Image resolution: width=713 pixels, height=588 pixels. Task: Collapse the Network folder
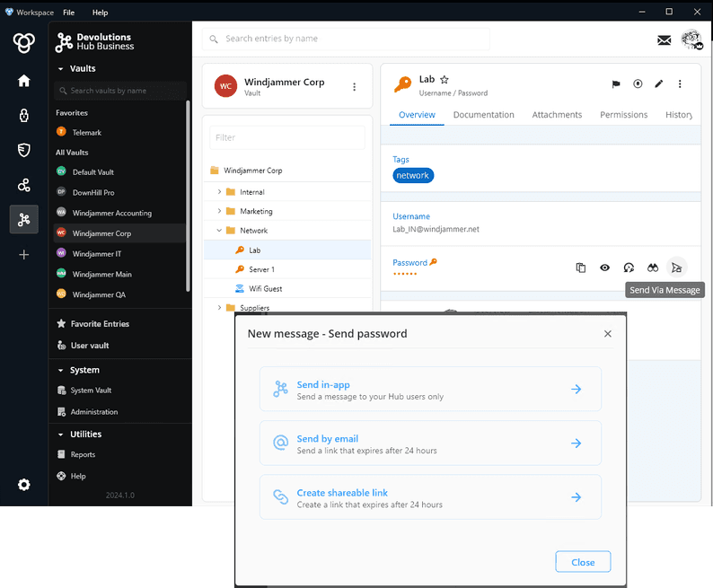[219, 231]
